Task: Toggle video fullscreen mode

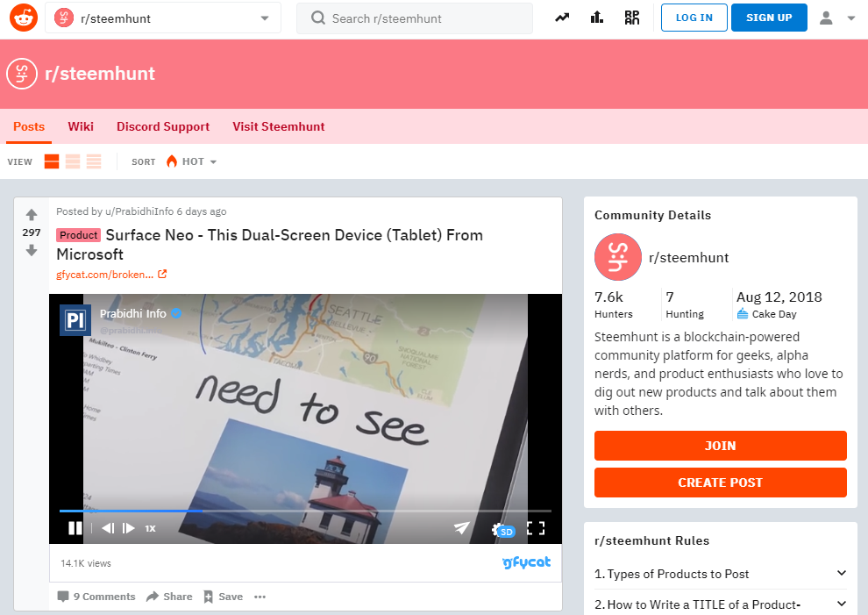Action: [x=536, y=528]
